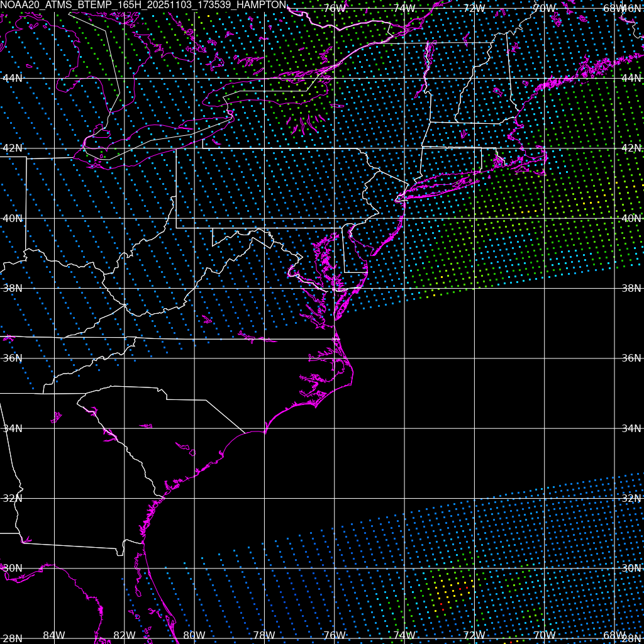Click the grid intersection of 34N and 72W
Image resolution: width=644 pixels, height=644 pixels.
474,428
